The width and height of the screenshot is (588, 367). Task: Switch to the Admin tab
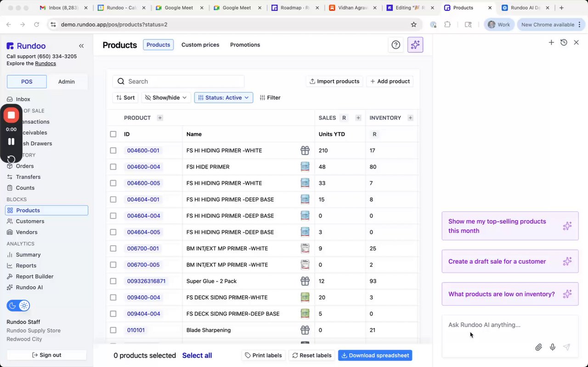coord(66,82)
